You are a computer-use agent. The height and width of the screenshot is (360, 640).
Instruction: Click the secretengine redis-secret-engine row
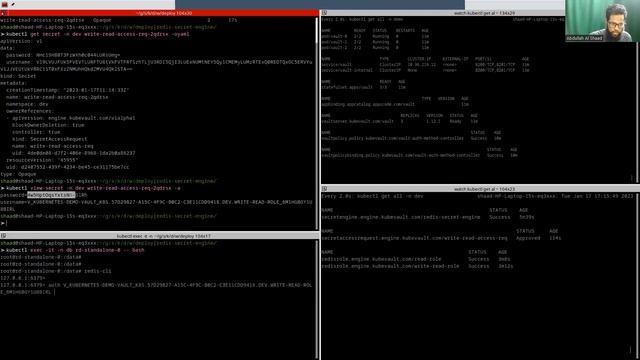tap(427, 217)
